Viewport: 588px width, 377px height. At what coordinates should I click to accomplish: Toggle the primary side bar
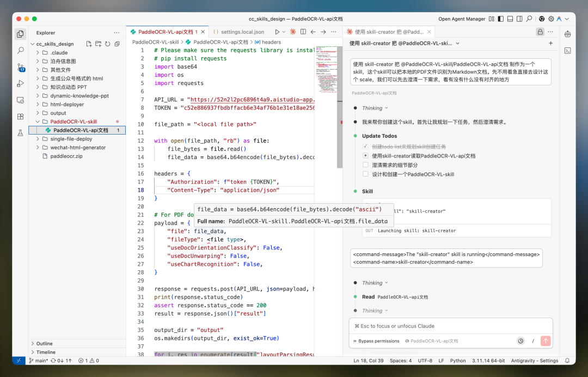501,19
